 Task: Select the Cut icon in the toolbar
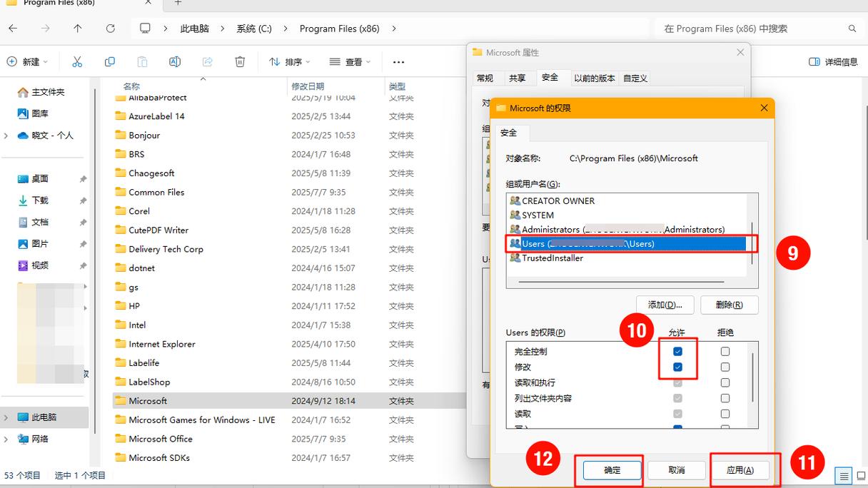pos(77,61)
